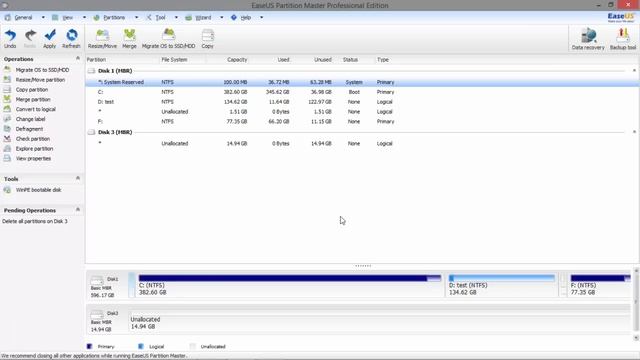Click the Merge toolbar icon
This screenshot has width=640, height=360.
coord(129,36)
